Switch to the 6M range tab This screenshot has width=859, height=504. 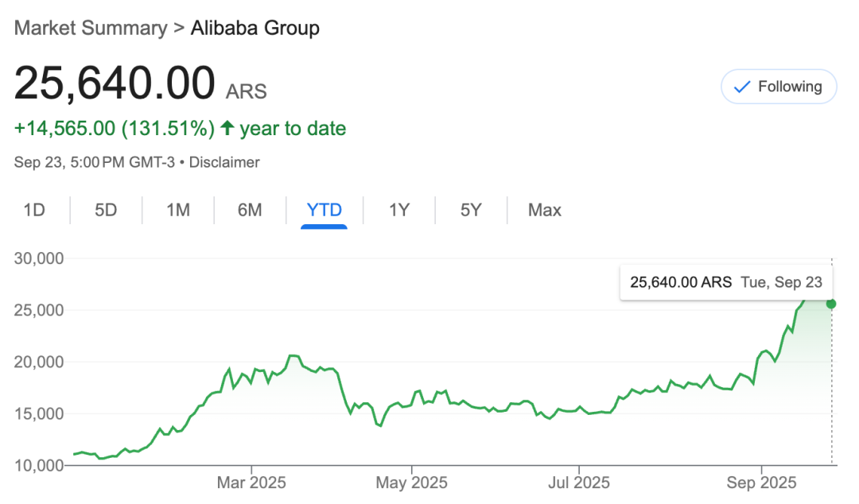click(250, 210)
